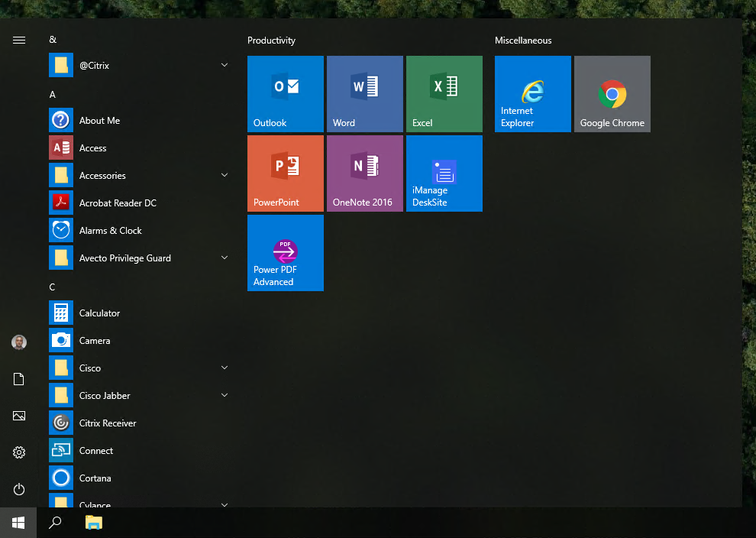This screenshot has height=538, width=756.
Task: Click the A letter header
Action: point(53,95)
